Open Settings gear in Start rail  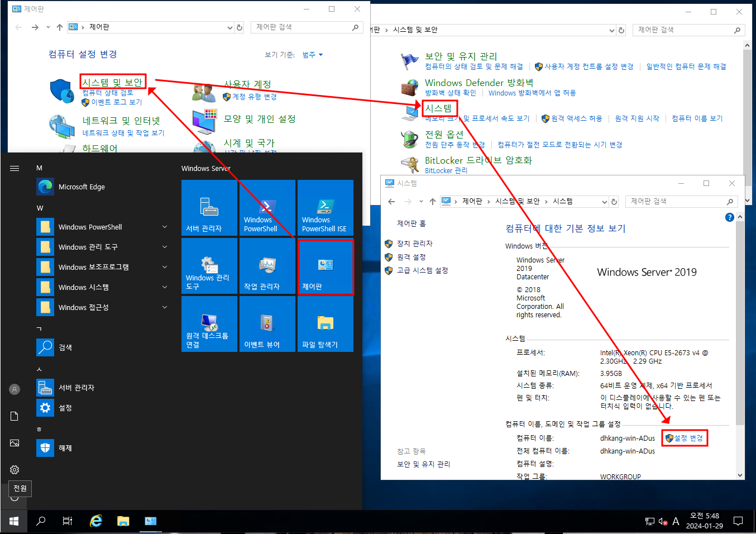pyautogui.click(x=15, y=470)
